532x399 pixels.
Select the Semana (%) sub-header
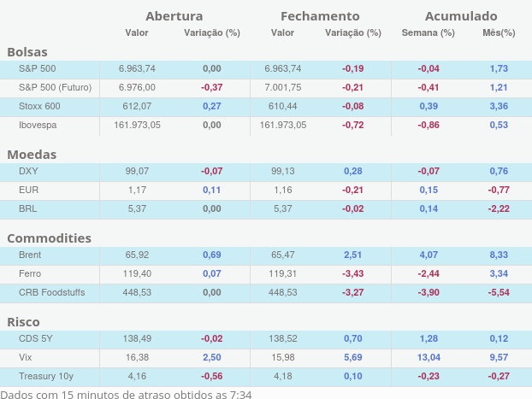(428, 32)
